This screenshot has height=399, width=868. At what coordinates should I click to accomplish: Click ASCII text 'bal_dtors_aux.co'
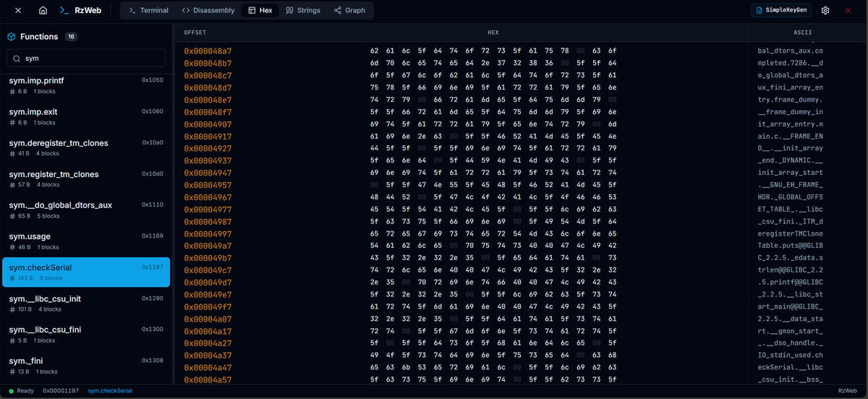(x=790, y=51)
